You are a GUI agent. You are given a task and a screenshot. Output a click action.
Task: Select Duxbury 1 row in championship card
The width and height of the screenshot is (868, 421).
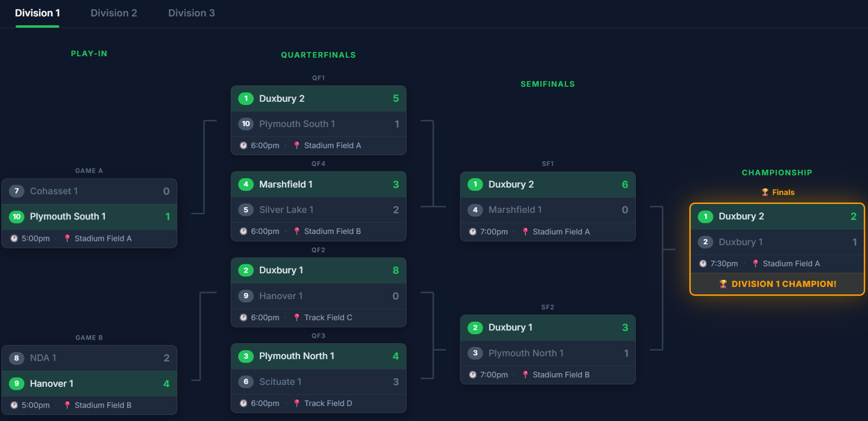[778, 242]
